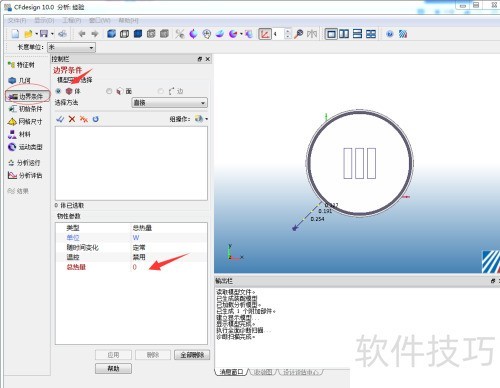Click the binoculars search icon in toolbar

pos(299,34)
